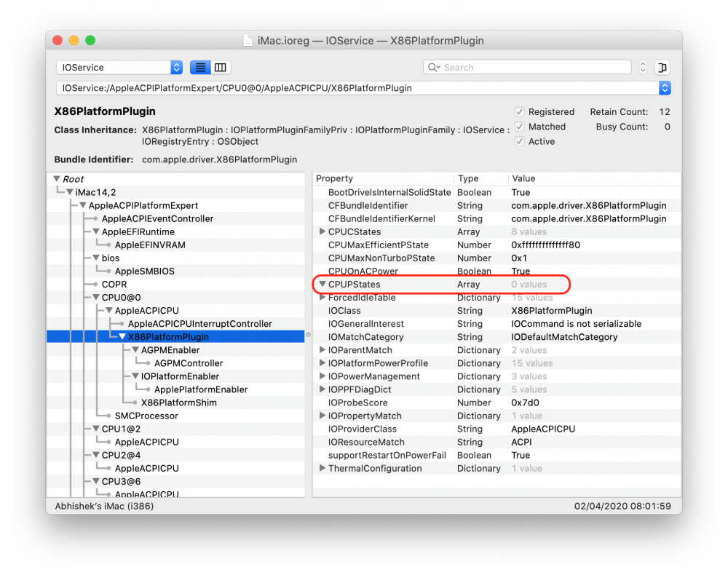Click the search results stepper

(x=643, y=67)
